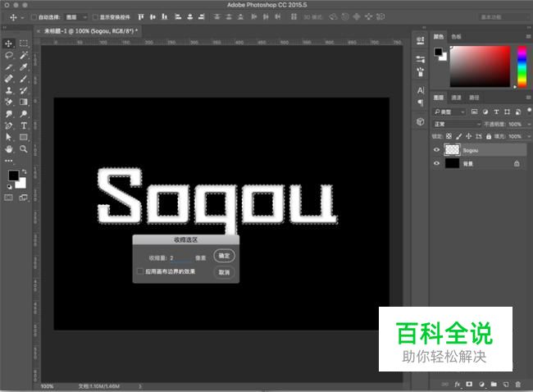Click the Quick Mask mode icon
The width and height of the screenshot is (533, 392).
[8, 198]
